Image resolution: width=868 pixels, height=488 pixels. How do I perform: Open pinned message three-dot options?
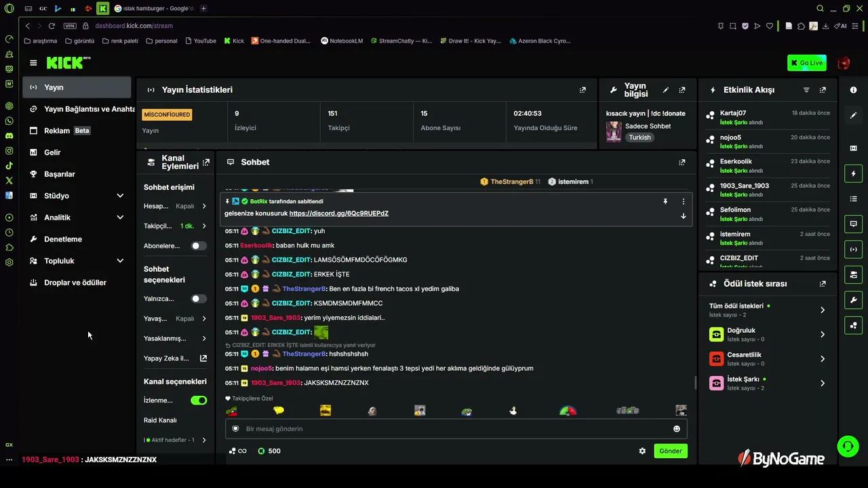click(x=683, y=201)
